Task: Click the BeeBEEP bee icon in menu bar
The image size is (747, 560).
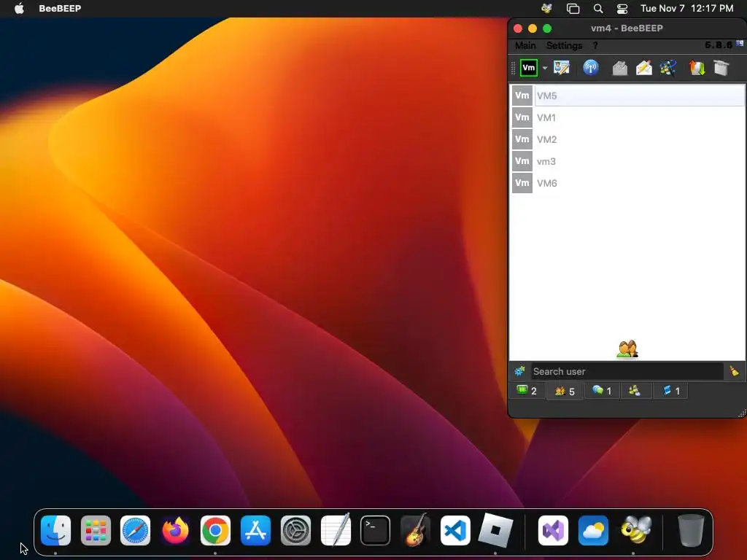Action: pyautogui.click(x=546, y=8)
